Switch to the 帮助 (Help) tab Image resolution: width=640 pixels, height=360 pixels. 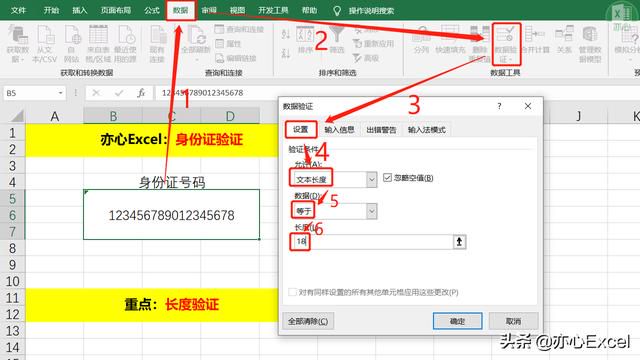pyautogui.click(x=309, y=10)
